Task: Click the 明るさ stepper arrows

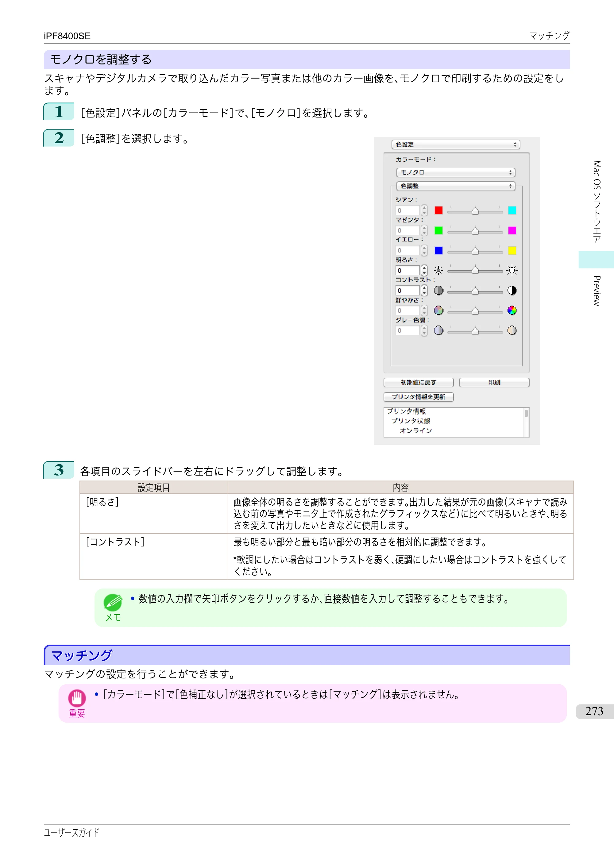Action: [x=424, y=270]
